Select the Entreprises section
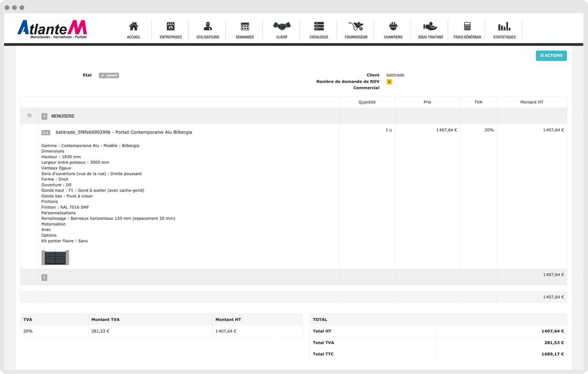Viewport: 588px width, 374px height. 170,29
